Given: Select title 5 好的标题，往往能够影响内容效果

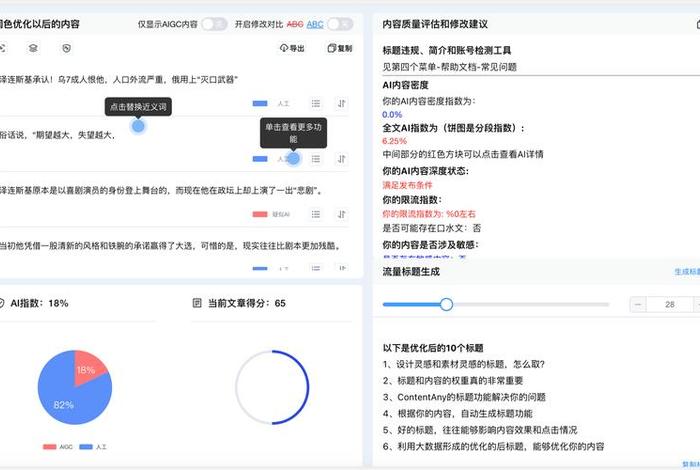Looking at the screenshot, I should coord(479,430).
